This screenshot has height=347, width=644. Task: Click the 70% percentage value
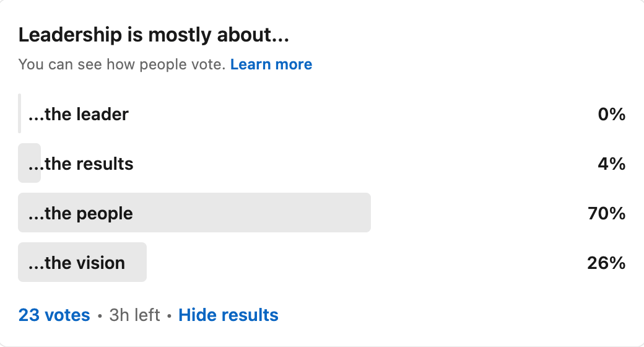point(606,213)
